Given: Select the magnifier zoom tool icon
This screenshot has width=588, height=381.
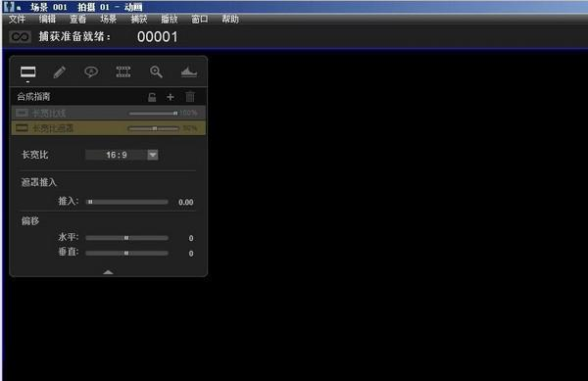Looking at the screenshot, I should [x=156, y=71].
